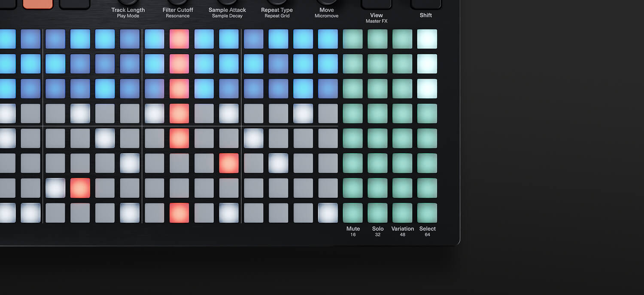Select the red pad in third-from-bottom row
The image size is (644, 295).
pyautogui.click(x=229, y=163)
